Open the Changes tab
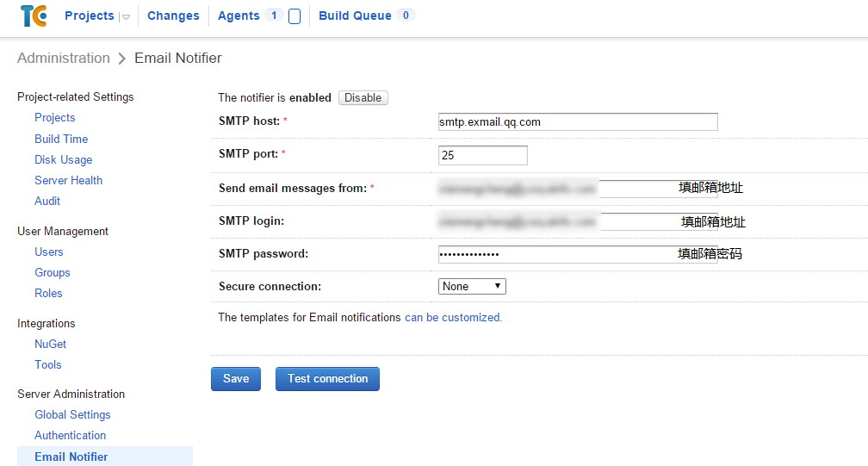 pos(173,16)
